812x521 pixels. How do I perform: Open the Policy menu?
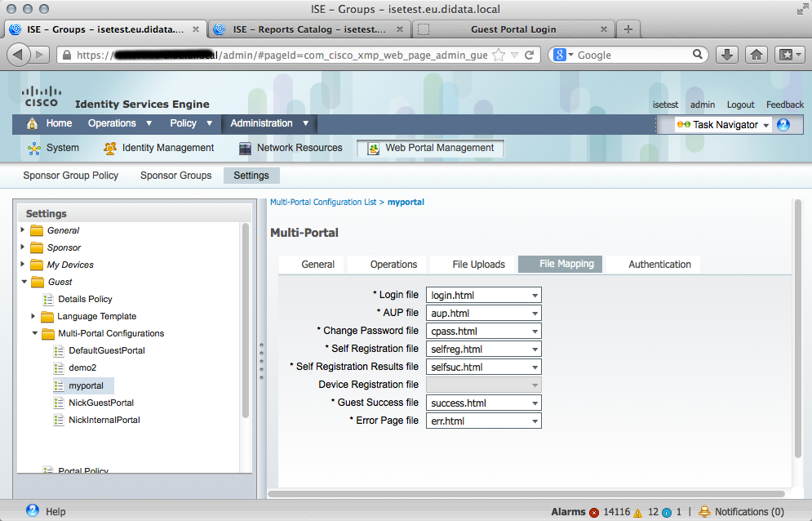pos(191,123)
